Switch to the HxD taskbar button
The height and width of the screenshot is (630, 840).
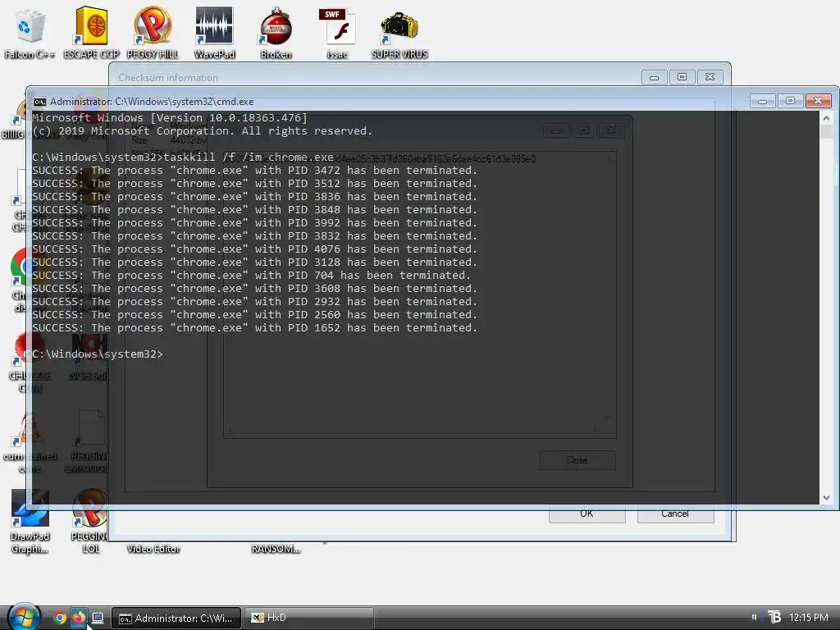(309, 618)
